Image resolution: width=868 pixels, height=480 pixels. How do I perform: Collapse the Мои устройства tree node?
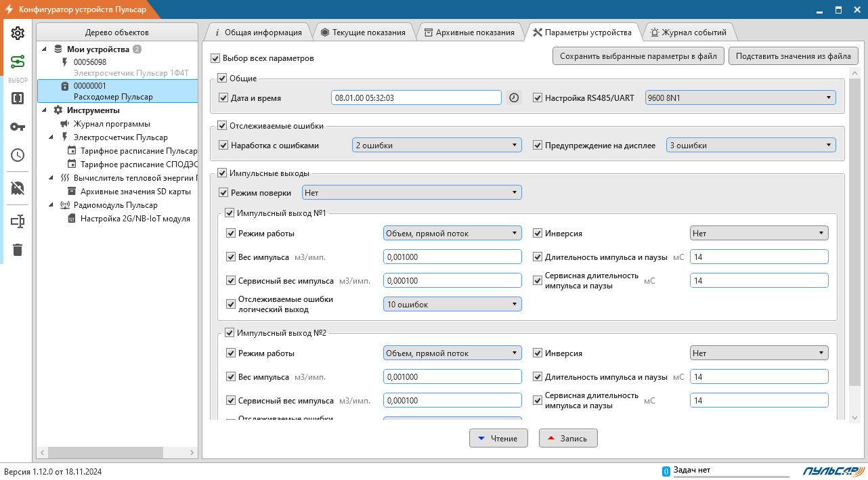pyautogui.click(x=45, y=49)
